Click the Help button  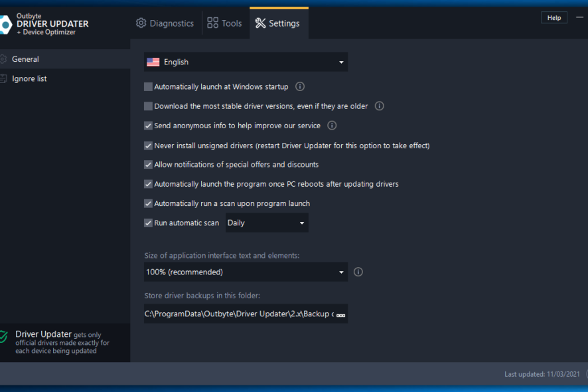pyautogui.click(x=554, y=18)
